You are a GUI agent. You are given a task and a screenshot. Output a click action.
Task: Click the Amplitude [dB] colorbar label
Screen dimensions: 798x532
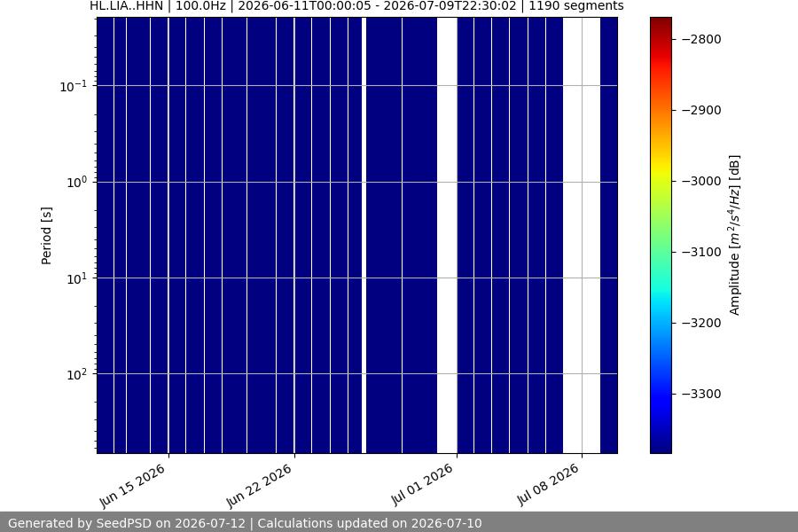(x=734, y=235)
